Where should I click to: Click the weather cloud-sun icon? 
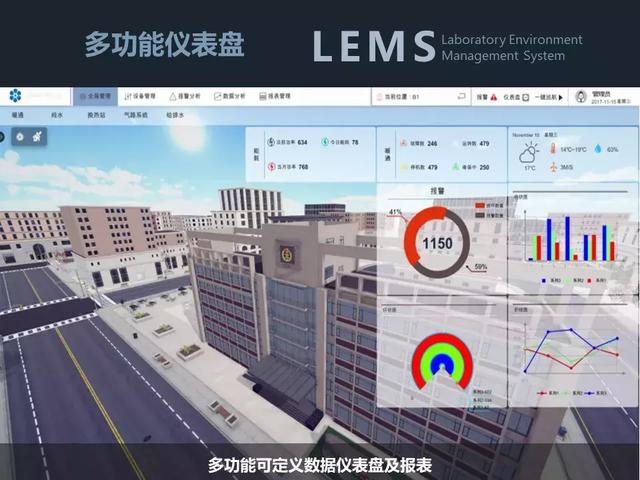(529, 151)
